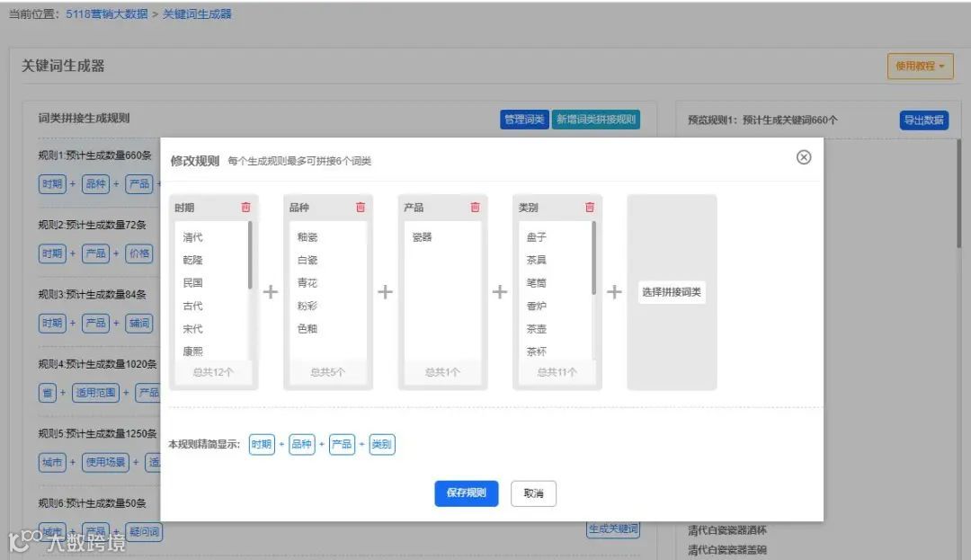Click 品种 tag in 规则1
971x560 pixels.
tap(95, 183)
